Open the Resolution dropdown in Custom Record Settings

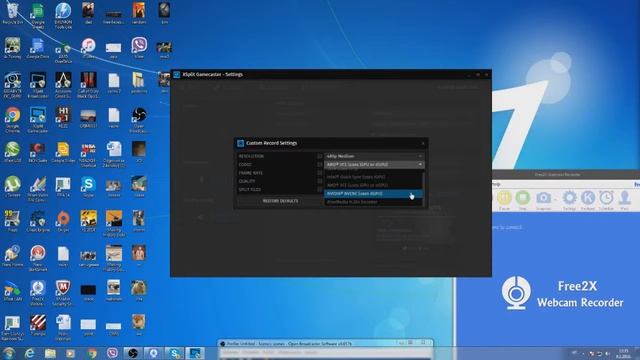click(x=374, y=156)
